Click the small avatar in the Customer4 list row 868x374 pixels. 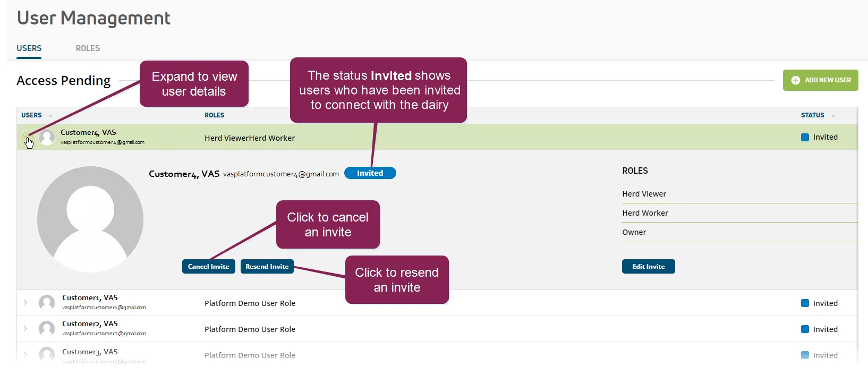pyautogui.click(x=47, y=138)
